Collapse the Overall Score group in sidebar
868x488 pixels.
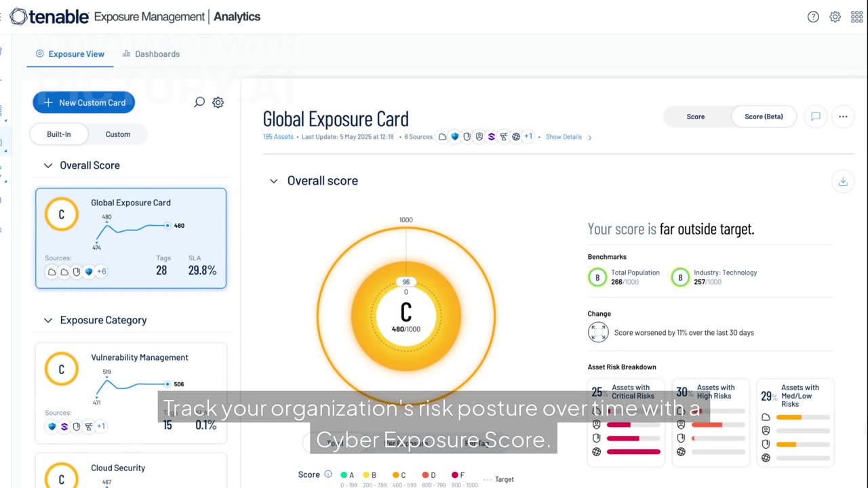tap(48, 165)
